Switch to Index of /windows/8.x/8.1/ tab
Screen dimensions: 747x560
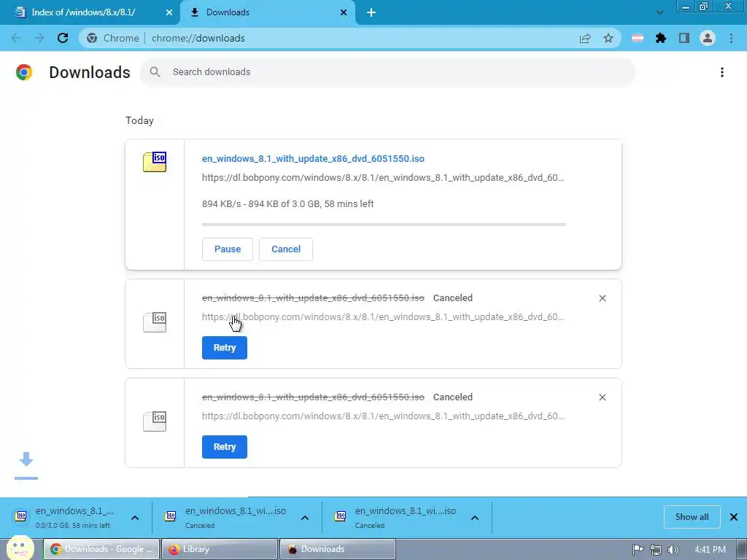point(90,12)
